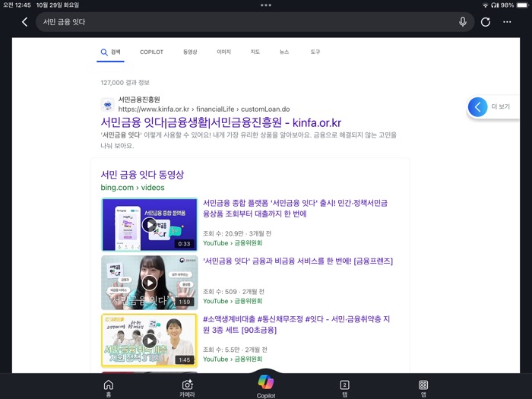Open the kinfa.or.kr customLoan.do URL link
Viewport: 532px width, 399px height.
[x=204, y=109]
